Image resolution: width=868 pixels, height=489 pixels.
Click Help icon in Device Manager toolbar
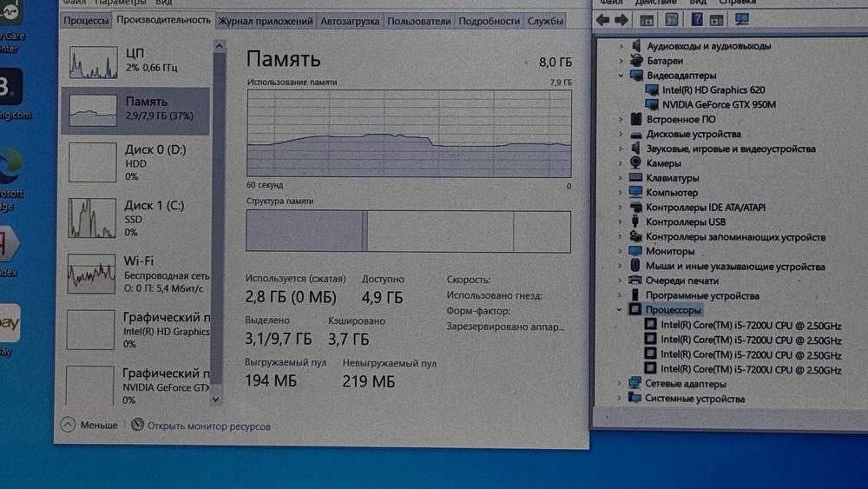(697, 20)
